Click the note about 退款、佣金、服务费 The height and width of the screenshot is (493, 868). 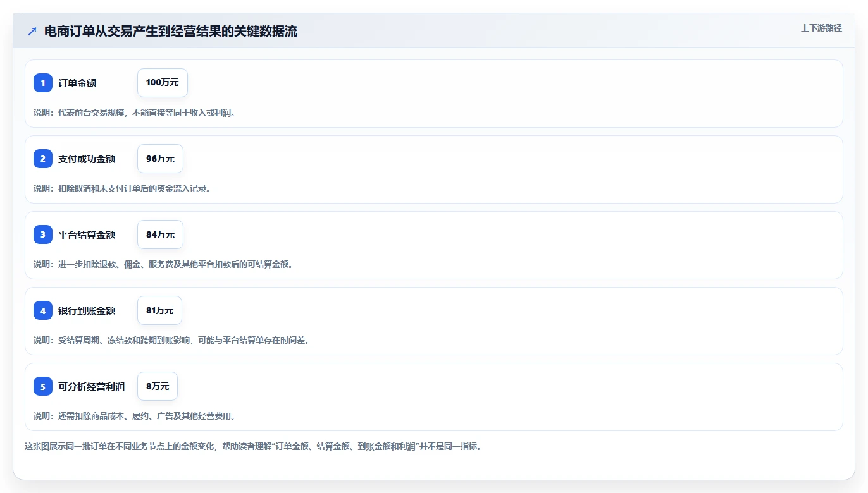pyautogui.click(x=163, y=264)
